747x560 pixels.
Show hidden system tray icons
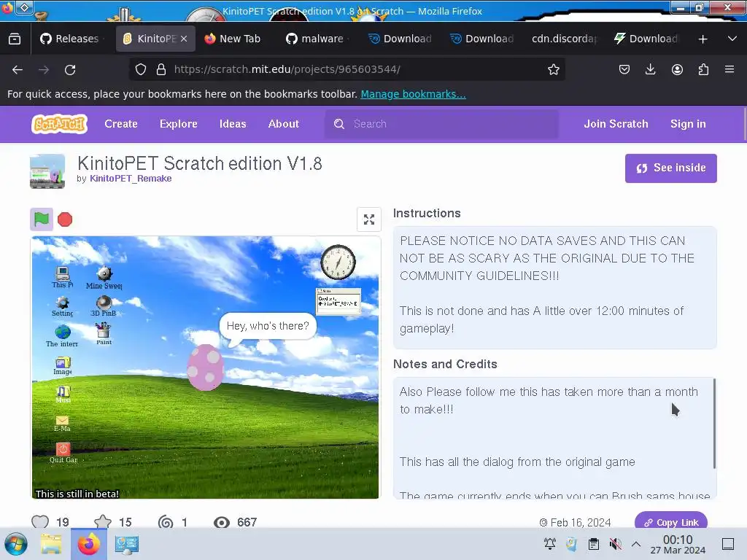(x=636, y=544)
